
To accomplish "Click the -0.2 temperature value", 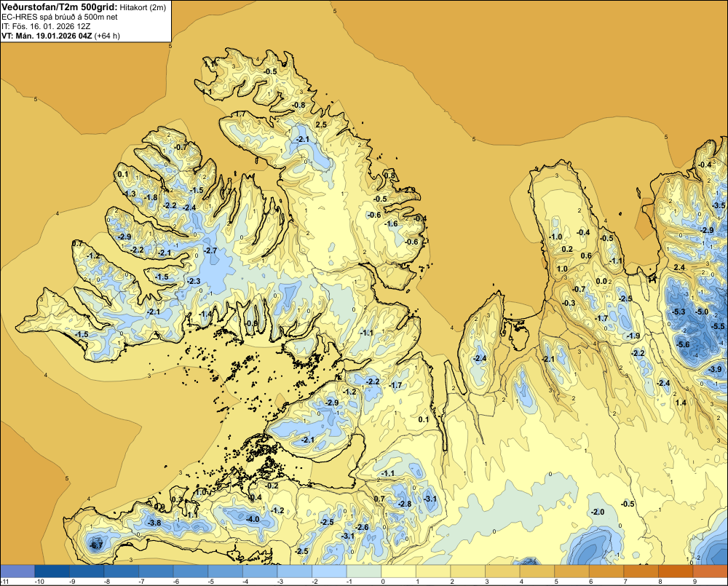I will tap(272, 486).
